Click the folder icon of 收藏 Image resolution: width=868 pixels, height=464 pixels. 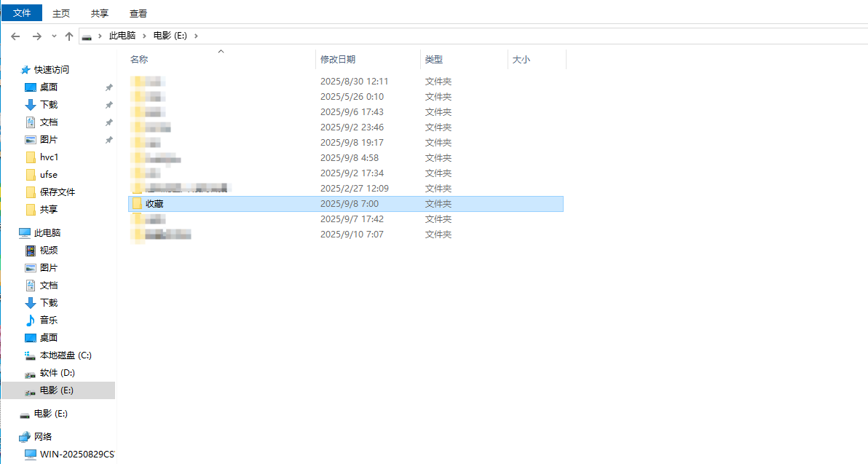pos(137,204)
